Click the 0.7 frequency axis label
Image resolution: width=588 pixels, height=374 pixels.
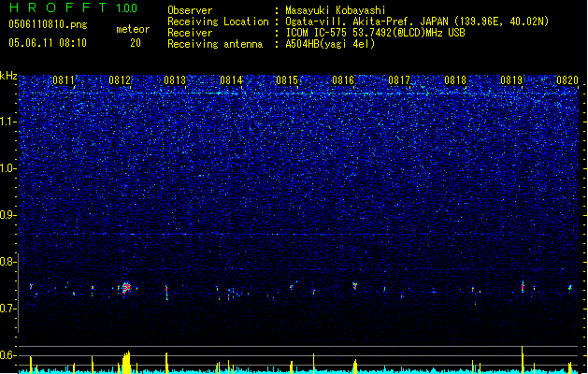7,309
